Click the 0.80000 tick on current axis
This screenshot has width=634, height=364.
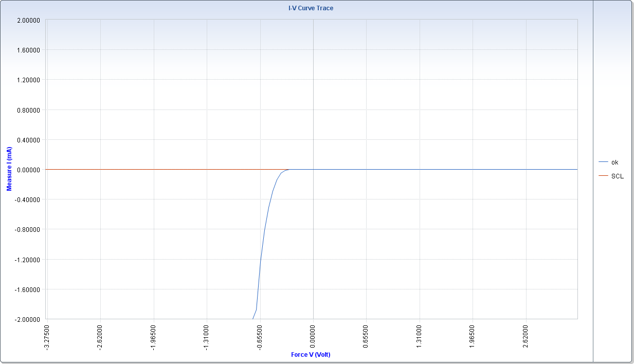point(29,110)
